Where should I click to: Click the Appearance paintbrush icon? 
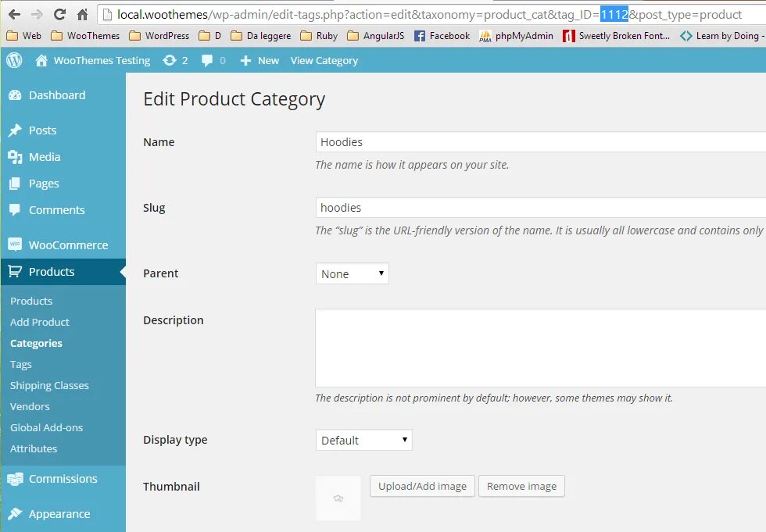coord(15,513)
